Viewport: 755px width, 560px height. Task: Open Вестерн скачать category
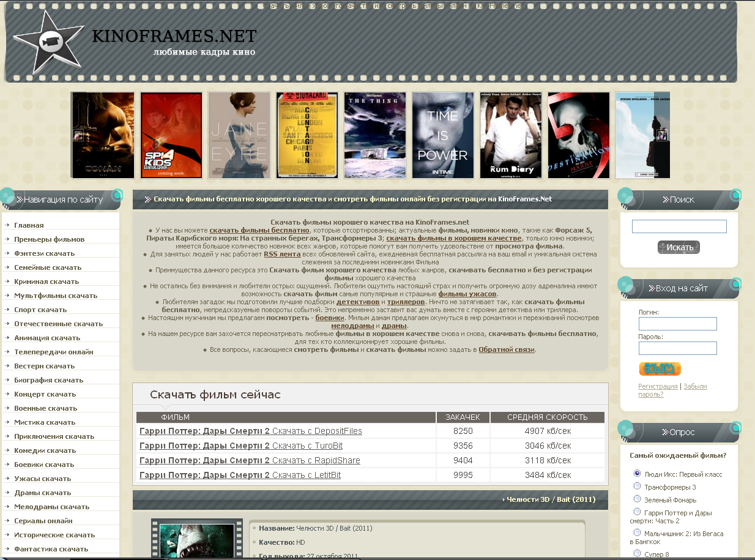point(44,366)
